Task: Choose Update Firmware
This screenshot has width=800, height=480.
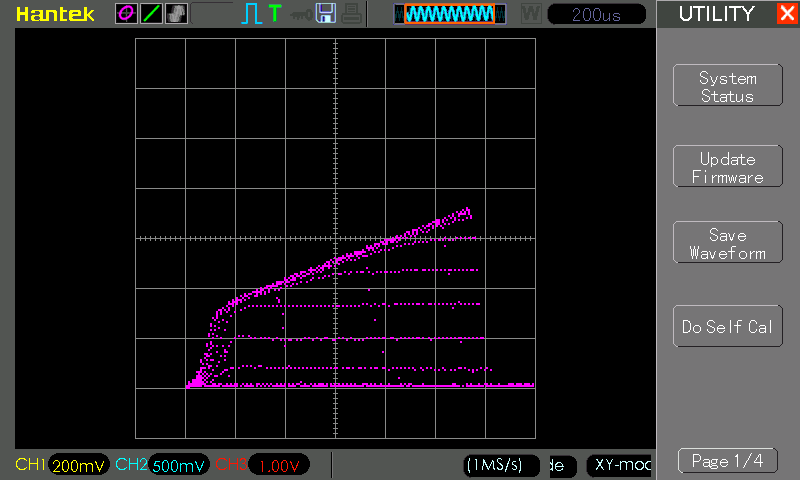Action: pyautogui.click(x=728, y=166)
